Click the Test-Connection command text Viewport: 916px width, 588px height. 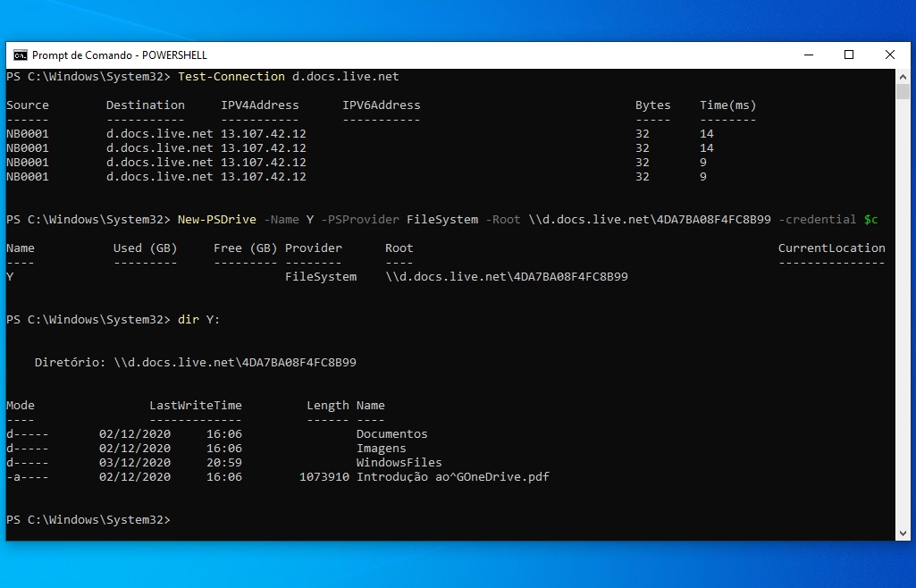(231, 77)
